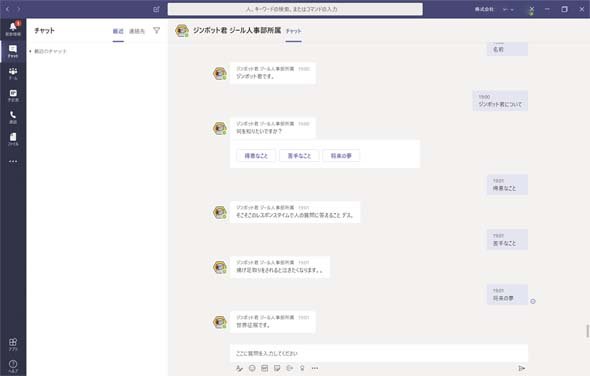Screen dimensions: 590x376
Task: Open more compose options ellipsis
Action: [315, 368]
